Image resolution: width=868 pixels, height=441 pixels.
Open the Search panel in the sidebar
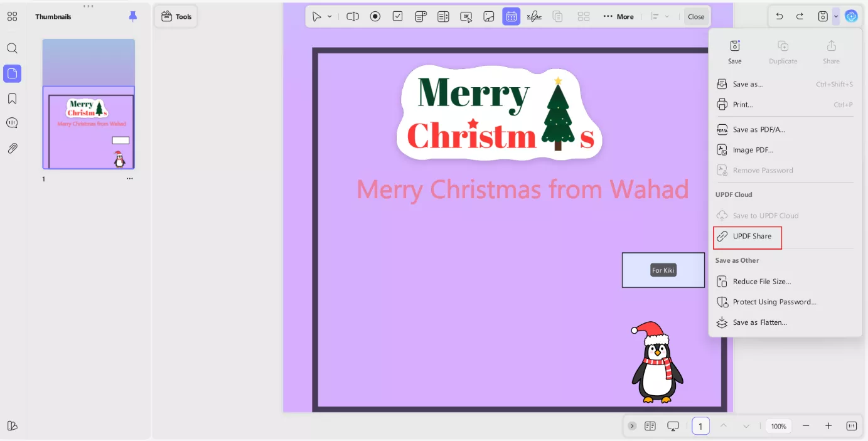[x=12, y=48]
